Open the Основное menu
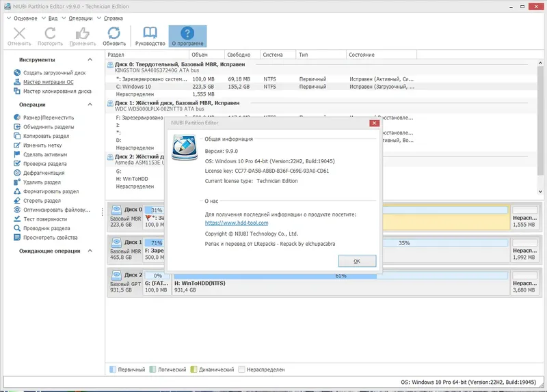The image size is (547, 392). [22, 18]
